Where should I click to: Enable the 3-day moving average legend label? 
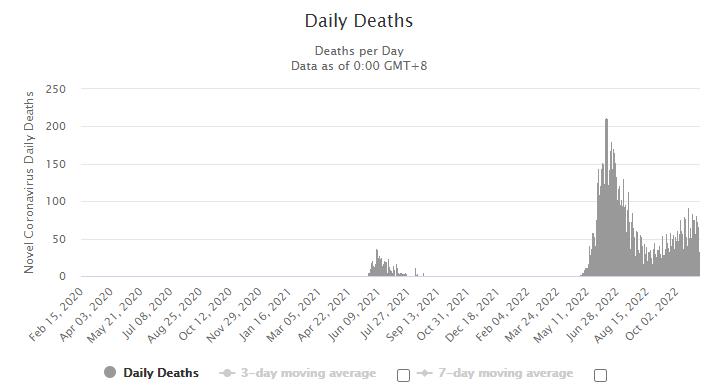coord(308,373)
